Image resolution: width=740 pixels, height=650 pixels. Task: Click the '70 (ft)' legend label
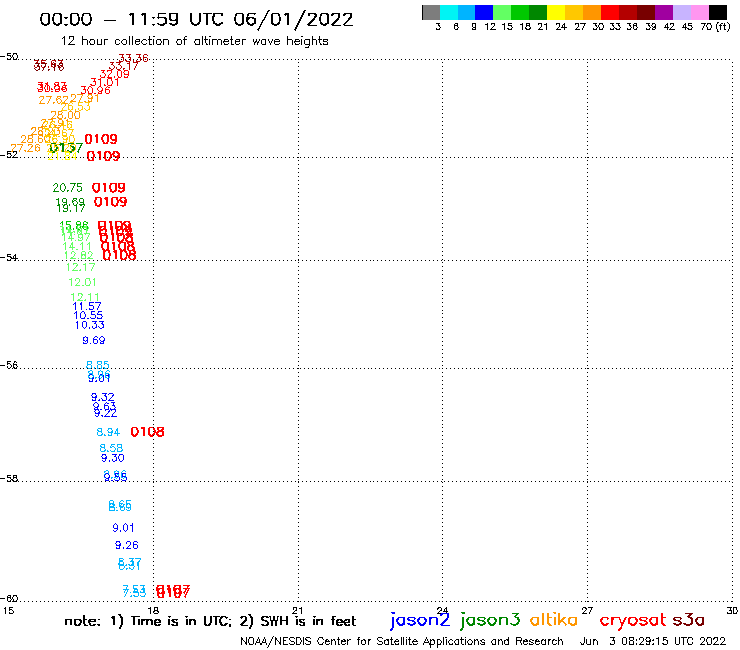715,27
